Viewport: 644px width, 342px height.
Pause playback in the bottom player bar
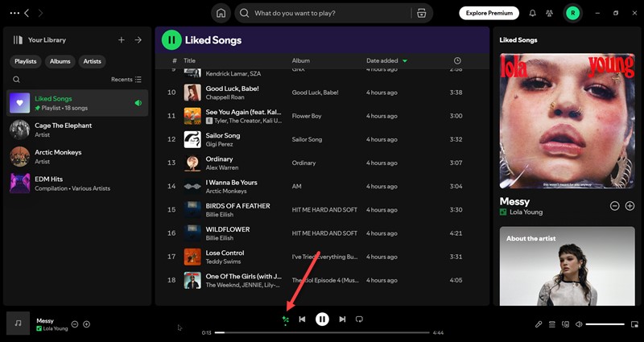pos(322,319)
